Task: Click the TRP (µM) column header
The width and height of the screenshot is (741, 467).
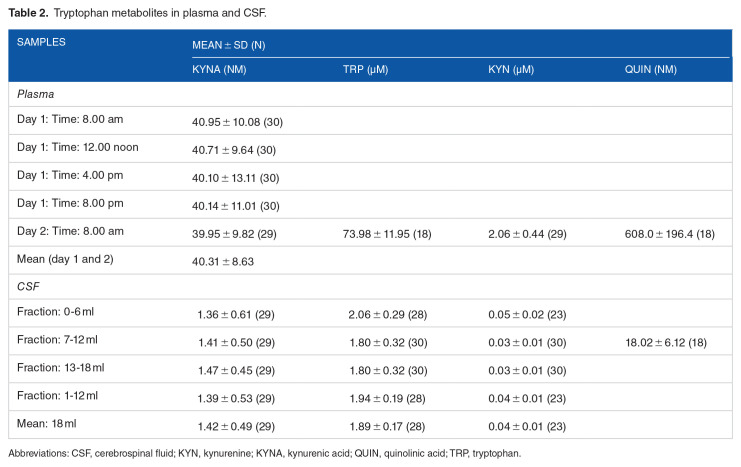Action: tap(366, 69)
